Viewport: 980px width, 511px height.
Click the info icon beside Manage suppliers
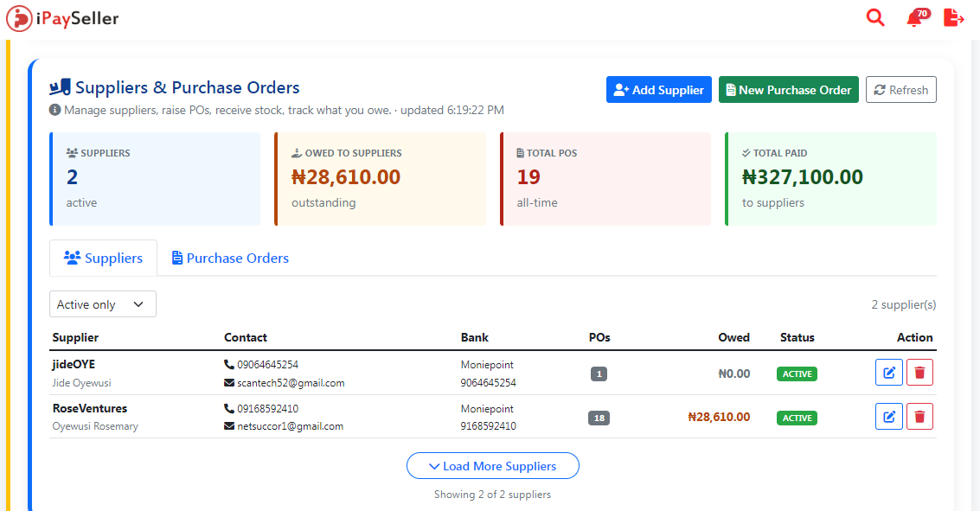(x=55, y=110)
